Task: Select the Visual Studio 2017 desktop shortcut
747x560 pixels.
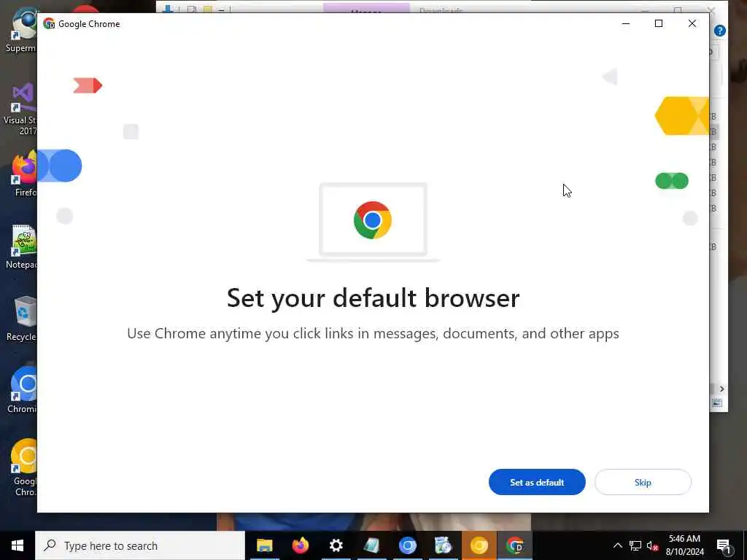Action: click(21, 109)
